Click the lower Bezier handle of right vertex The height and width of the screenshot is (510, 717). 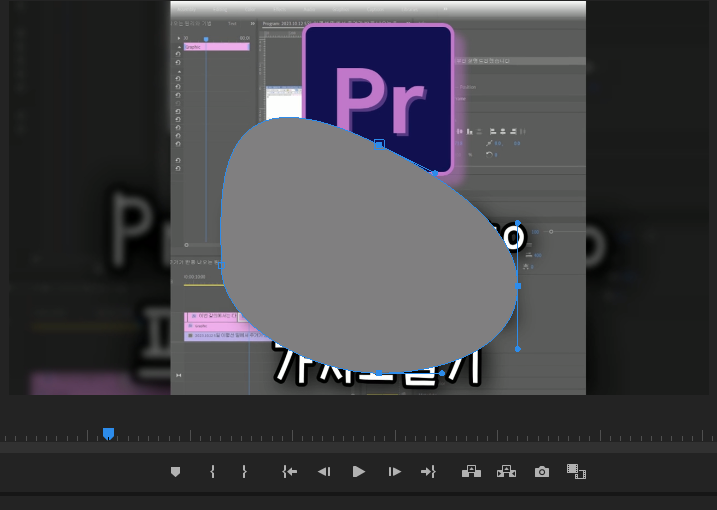click(518, 349)
